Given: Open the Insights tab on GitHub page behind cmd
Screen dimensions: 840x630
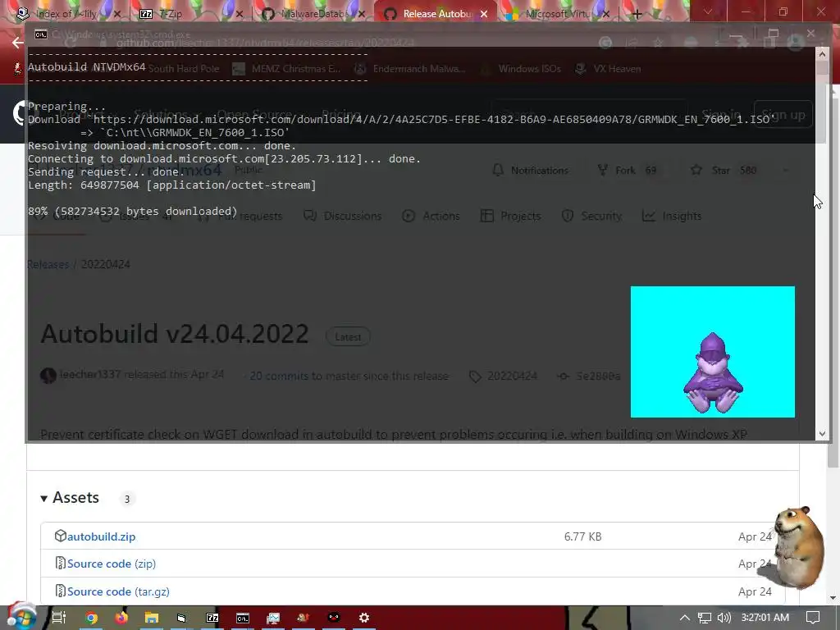Looking at the screenshot, I should click(x=672, y=216).
